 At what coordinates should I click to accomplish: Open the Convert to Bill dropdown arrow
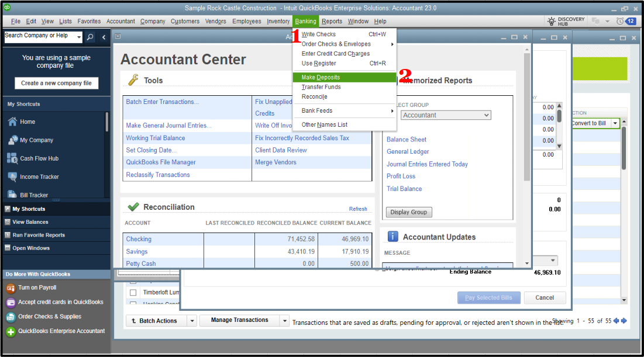click(x=615, y=123)
